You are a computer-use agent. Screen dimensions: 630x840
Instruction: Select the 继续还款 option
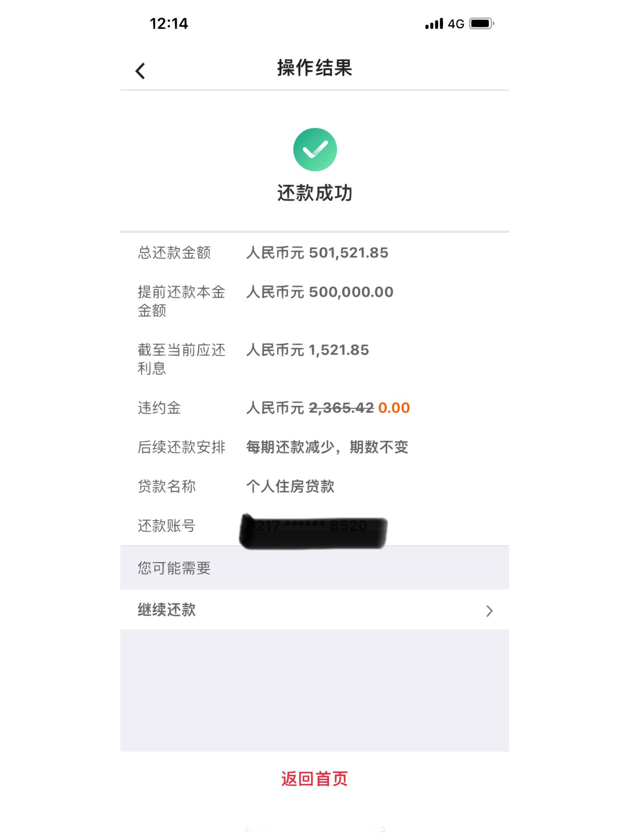[x=167, y=610]
